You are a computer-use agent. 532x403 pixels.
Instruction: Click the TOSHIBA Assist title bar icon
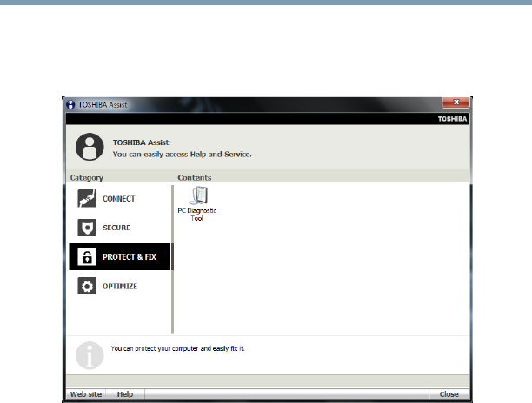tap(70, 105)
